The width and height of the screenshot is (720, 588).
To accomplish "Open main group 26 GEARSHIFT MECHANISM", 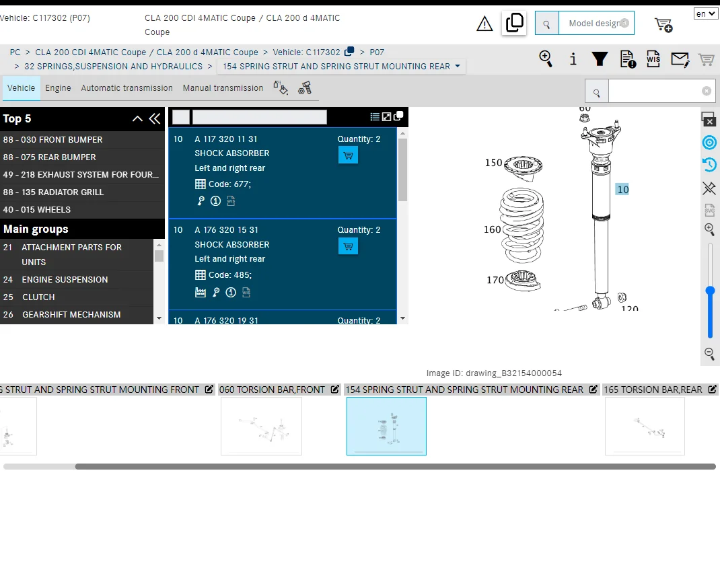I will pos(76,314).
